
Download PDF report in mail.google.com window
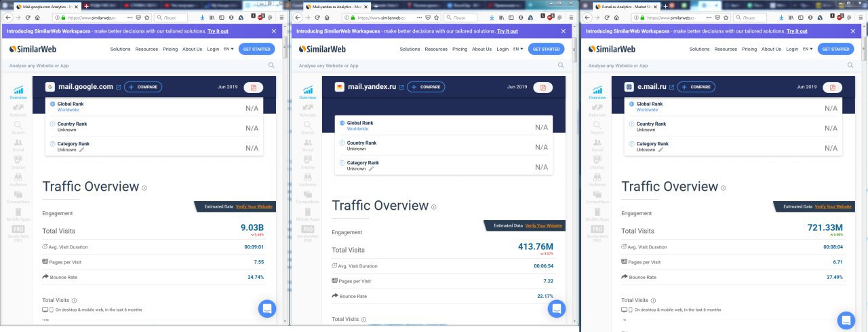(x=255, y=88)
